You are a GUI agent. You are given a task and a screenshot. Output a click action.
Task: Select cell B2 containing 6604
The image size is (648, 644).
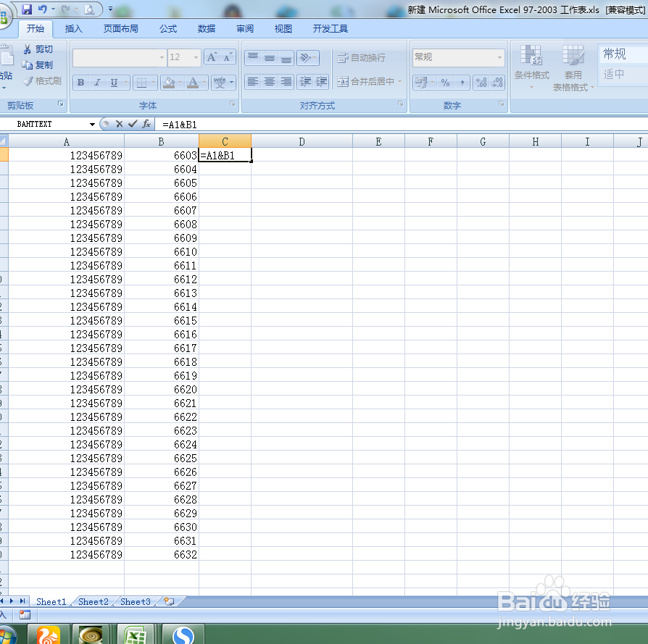(162, 169)
